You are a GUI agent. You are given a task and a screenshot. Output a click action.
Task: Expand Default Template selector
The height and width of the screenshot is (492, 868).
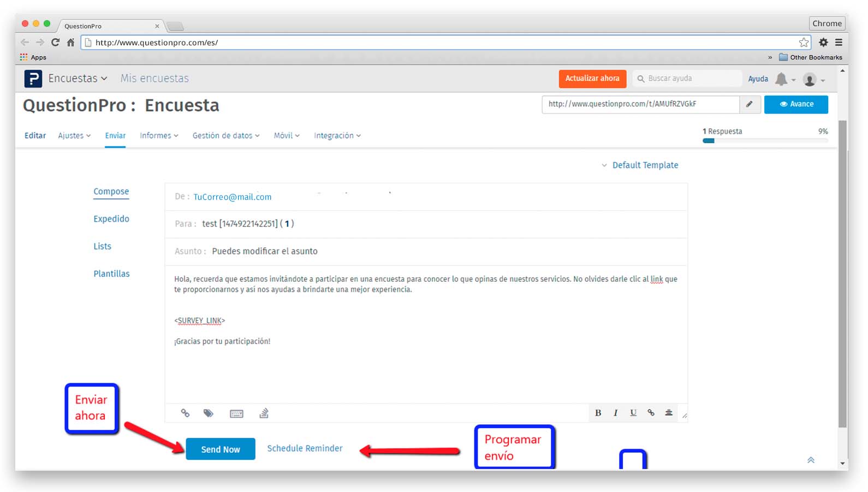(640, 165)
